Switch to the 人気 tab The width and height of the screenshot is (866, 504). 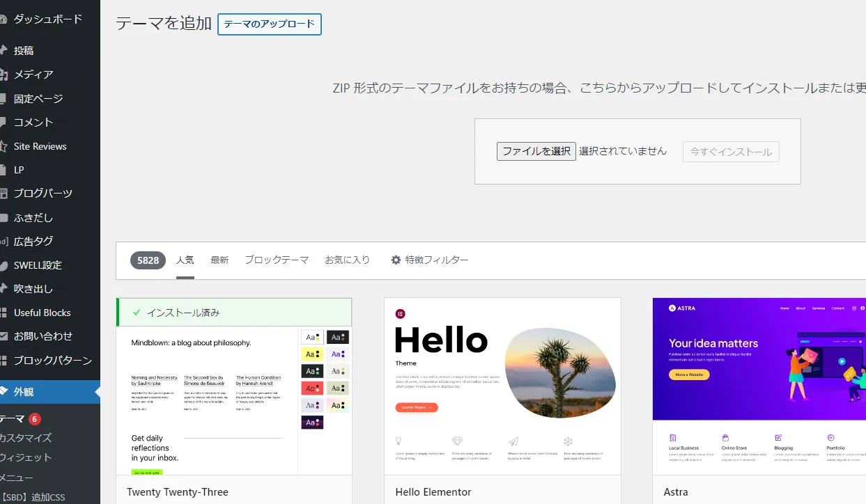[185, 260]
